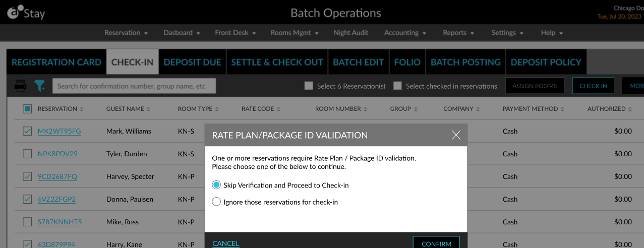Expand the Accounting dropdown menu
The image size is (644, 248).
tap(405, 33)
